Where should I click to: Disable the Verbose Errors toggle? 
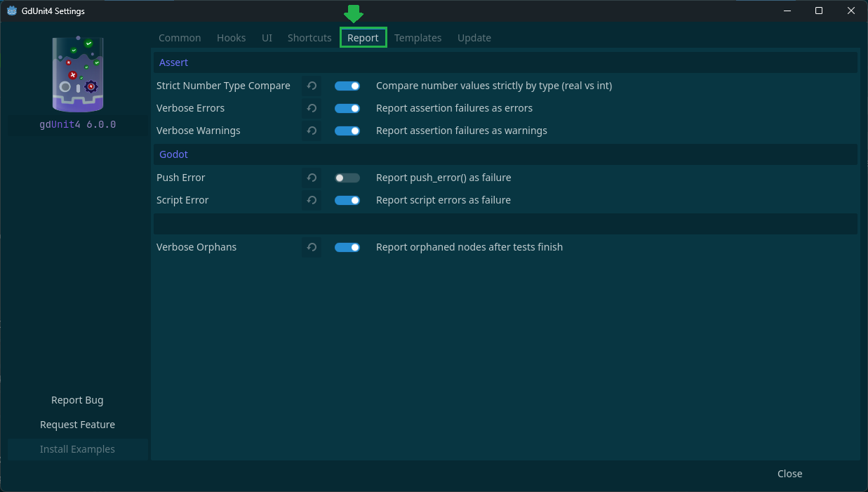pos(347,108)
